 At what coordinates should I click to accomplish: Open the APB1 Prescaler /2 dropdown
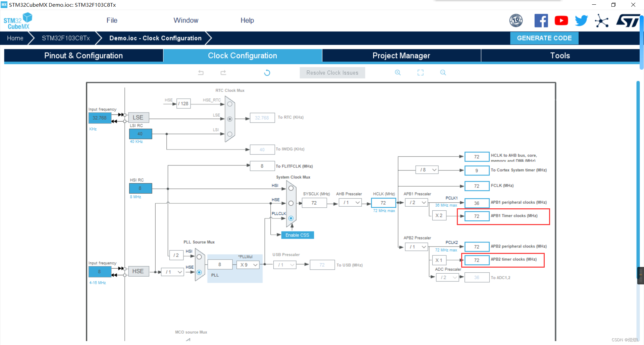(x=416, y=203)
